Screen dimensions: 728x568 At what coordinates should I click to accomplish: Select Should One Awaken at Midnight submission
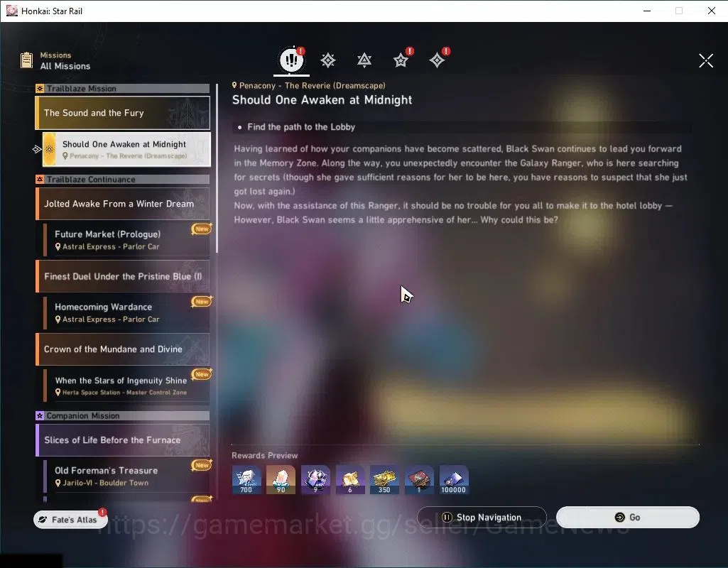coord(126,149)
